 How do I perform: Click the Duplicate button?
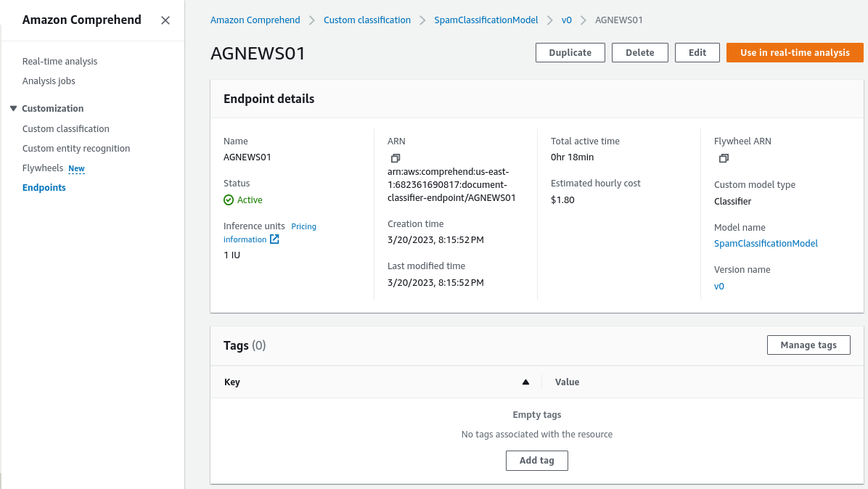click(570, 52)
